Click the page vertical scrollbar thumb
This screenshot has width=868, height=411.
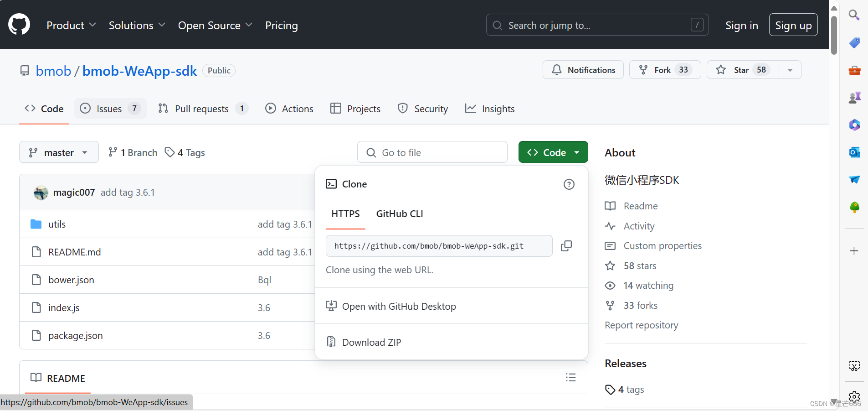pos(834,35)
